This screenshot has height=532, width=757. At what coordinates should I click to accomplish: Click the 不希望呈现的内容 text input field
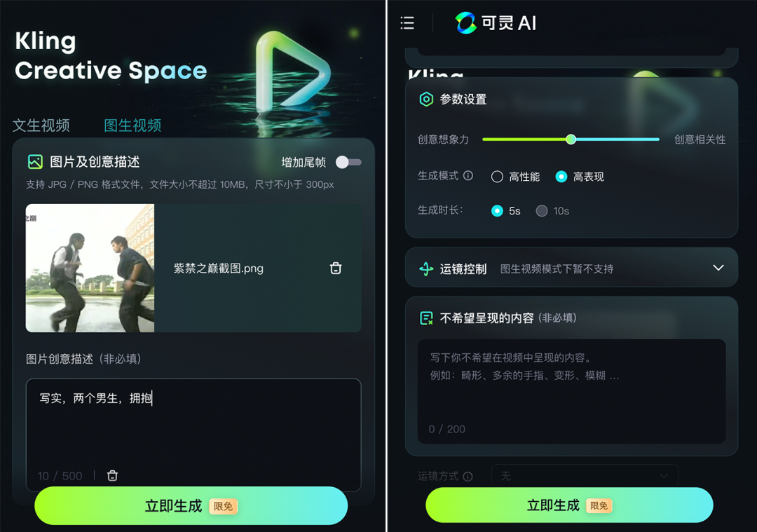(x=571, y=391)
